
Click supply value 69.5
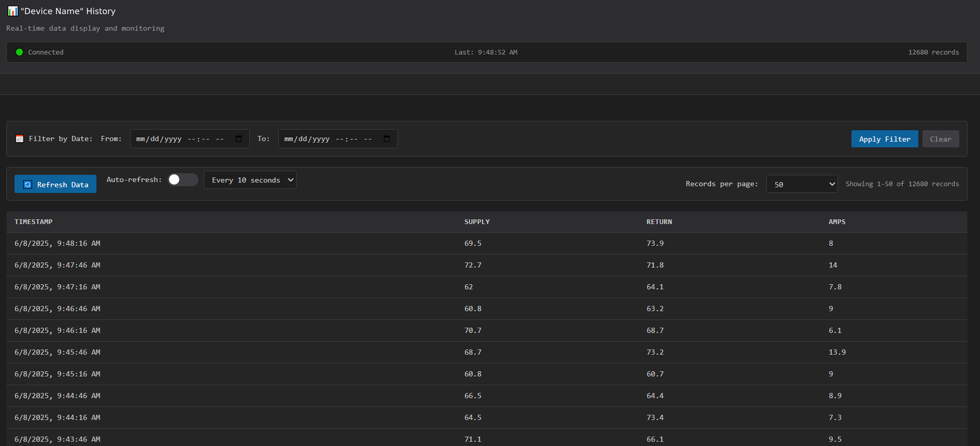click(x=473, y=243)
